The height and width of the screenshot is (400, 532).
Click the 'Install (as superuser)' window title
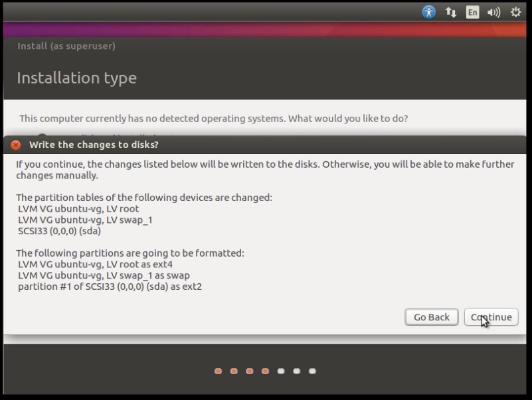(66, 46)
